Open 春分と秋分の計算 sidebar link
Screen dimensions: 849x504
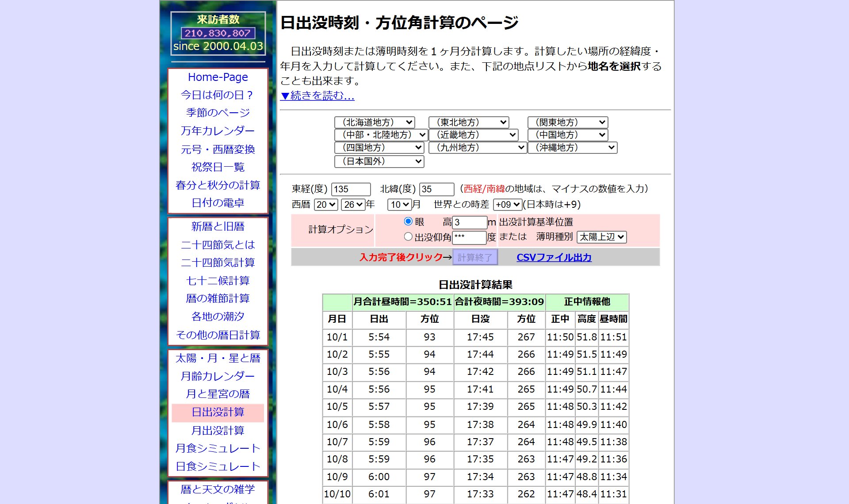point(218,185)
